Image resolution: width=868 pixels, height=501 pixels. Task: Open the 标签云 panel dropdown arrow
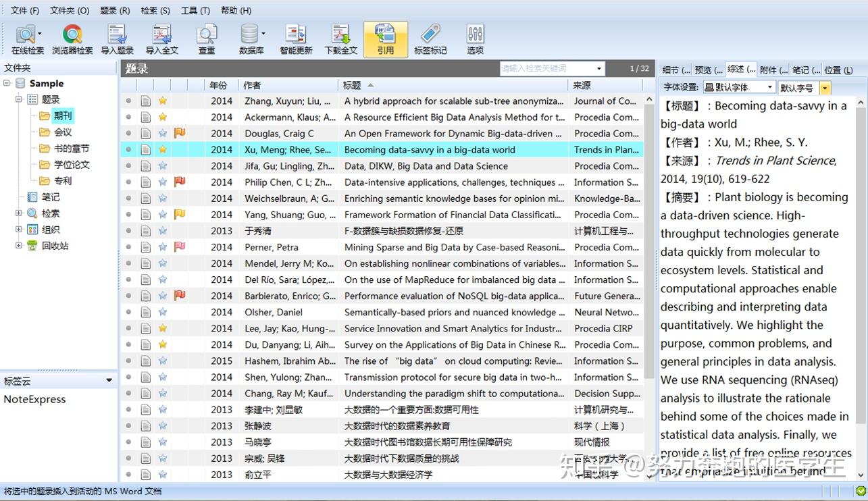pyautogui.click(x=109, y=381)
